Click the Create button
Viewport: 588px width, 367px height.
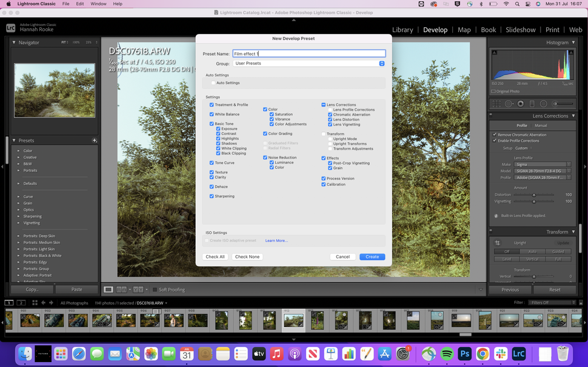372,256
